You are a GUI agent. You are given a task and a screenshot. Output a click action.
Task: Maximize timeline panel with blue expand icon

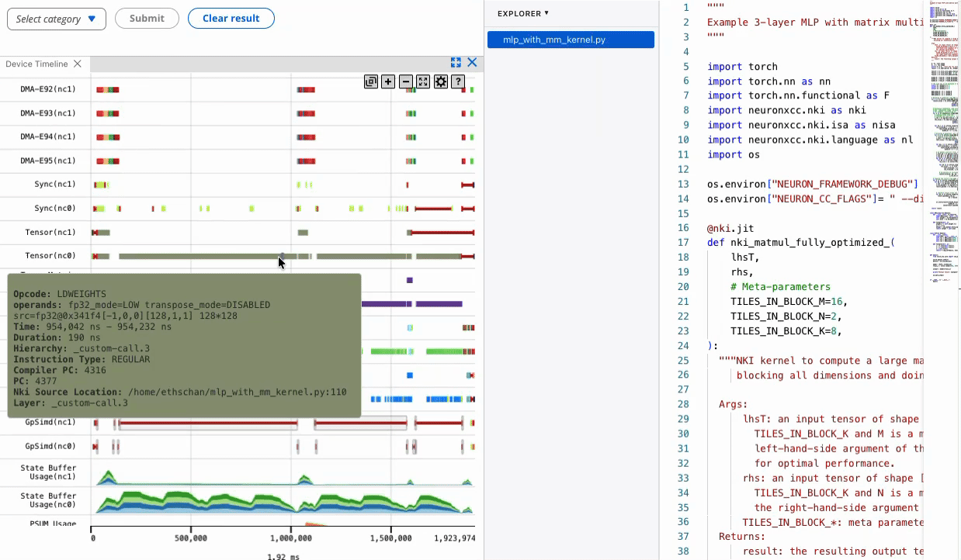(456, 63)
